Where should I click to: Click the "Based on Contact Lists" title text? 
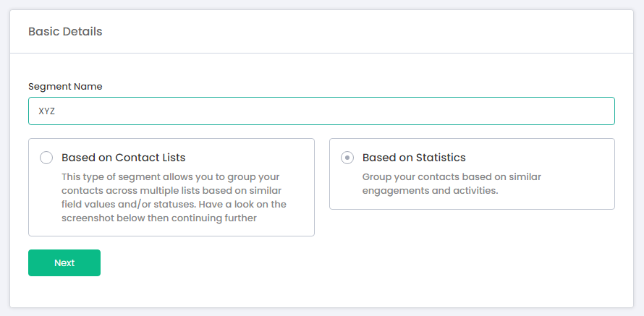(x=123, y=158)
